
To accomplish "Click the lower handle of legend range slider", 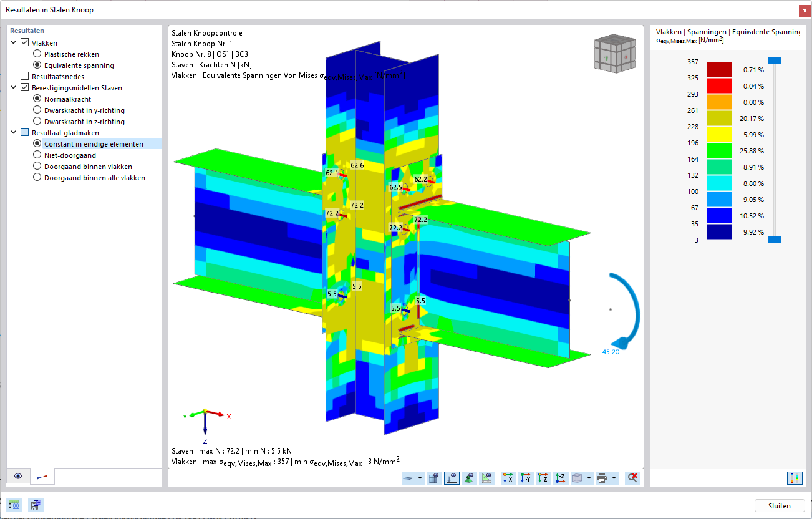I will [x=774, y=240].
